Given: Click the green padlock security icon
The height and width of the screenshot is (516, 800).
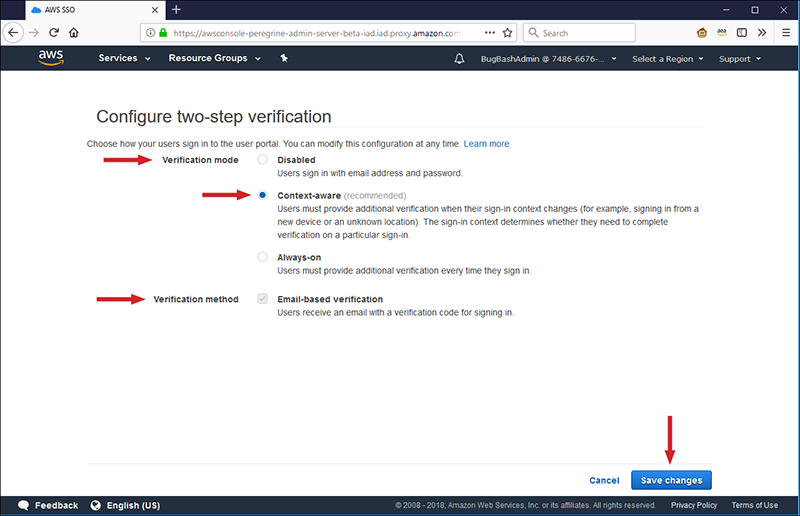Looking at the screenshot, I should pos(163,33).
